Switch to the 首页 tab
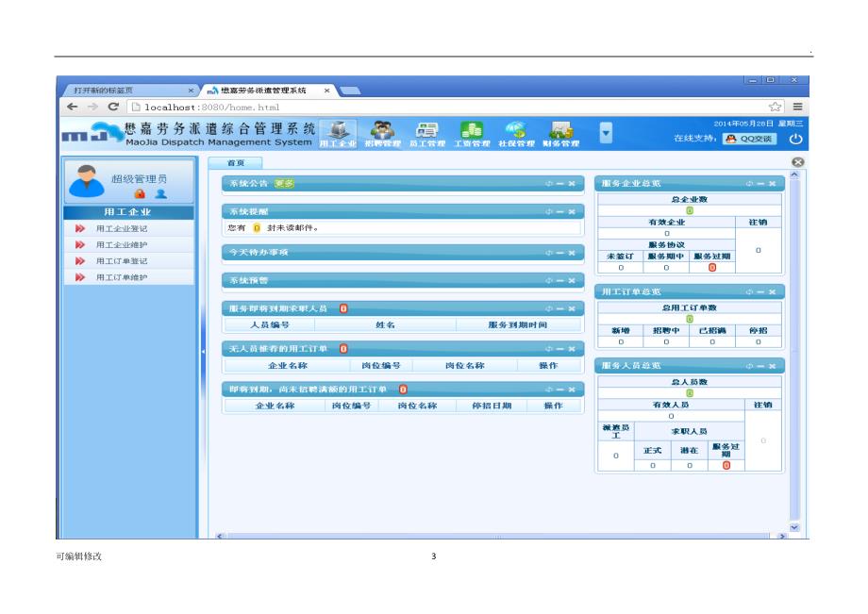Screen dimensions: 868x614 (235, 162)
